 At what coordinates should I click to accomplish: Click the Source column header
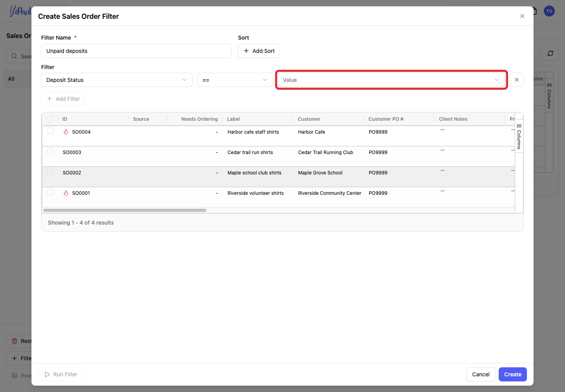141,119
